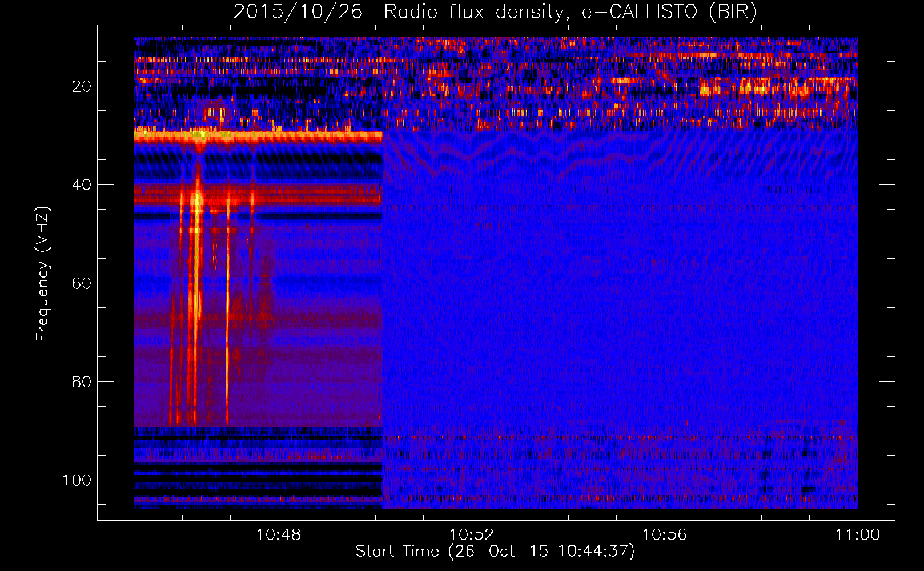This screenshot has width=924, height=571.
Task: Click the x-axis caption 'Start Time (26-Oct-15 10:44:37)'
Action: coord(495,552)
